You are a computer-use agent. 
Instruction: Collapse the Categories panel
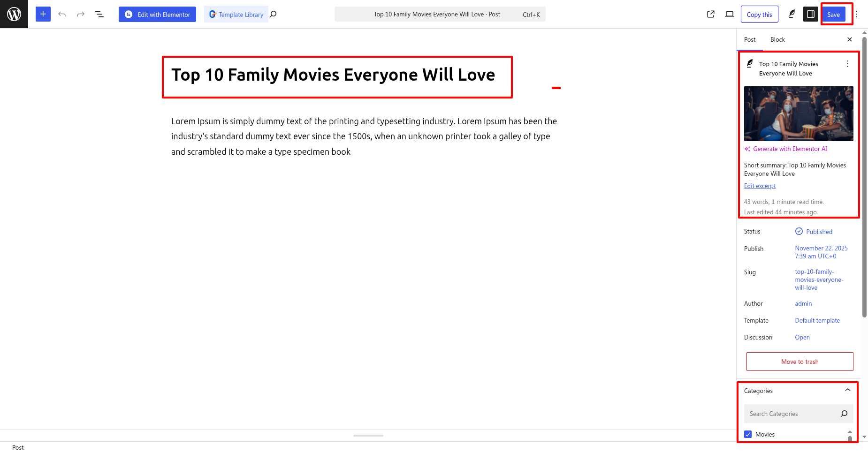tap(847, 390)
